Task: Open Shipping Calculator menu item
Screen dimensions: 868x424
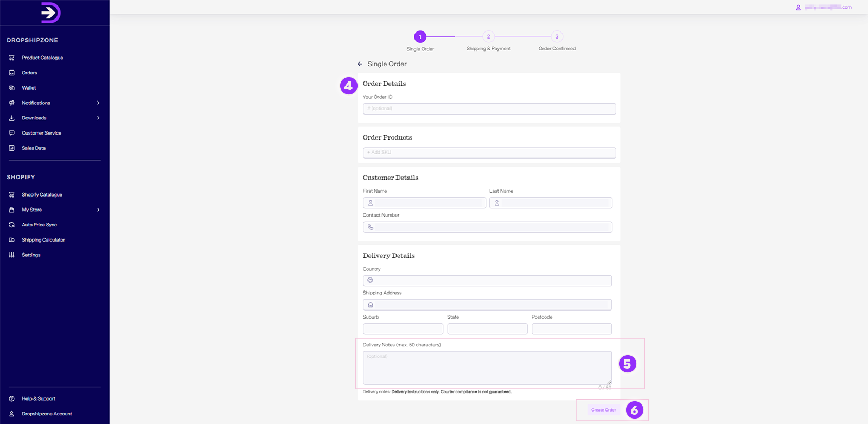Action: 43,240
